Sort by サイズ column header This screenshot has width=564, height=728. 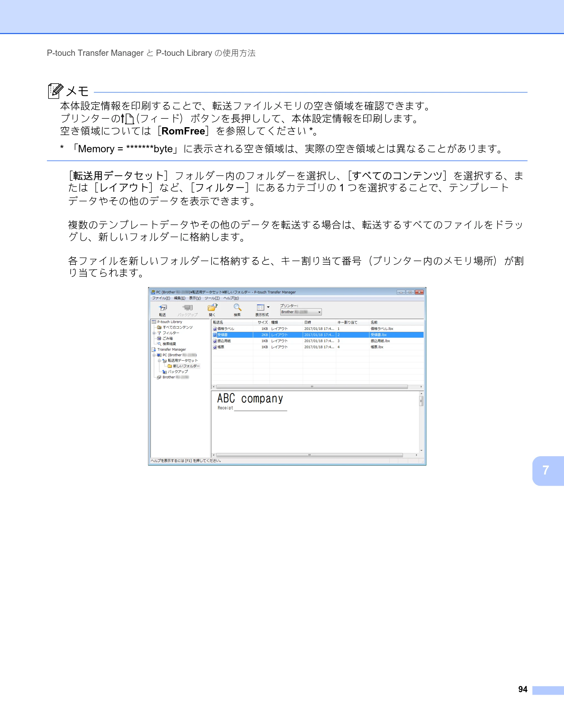261,322
